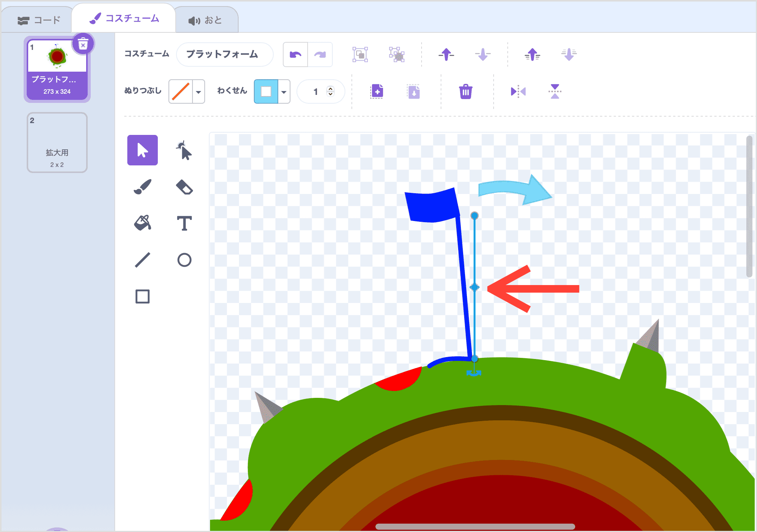Choose the Line tool
This screenshot has height=532, width=757.
tap(143, 260)
